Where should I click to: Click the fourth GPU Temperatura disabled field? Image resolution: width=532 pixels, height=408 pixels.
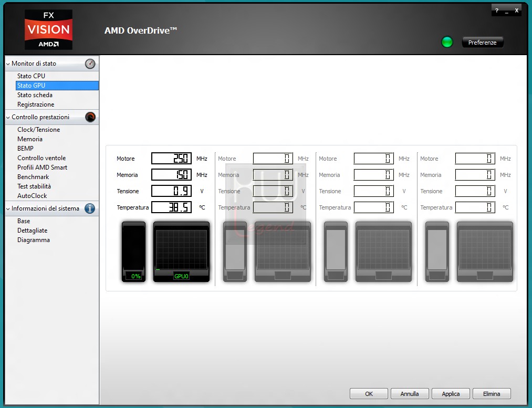pyautogui.click(x=475, y=207)
